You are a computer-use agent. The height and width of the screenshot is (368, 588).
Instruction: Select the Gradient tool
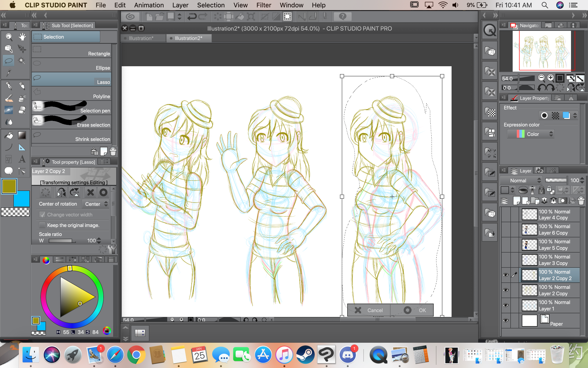[x=22, y=135]
